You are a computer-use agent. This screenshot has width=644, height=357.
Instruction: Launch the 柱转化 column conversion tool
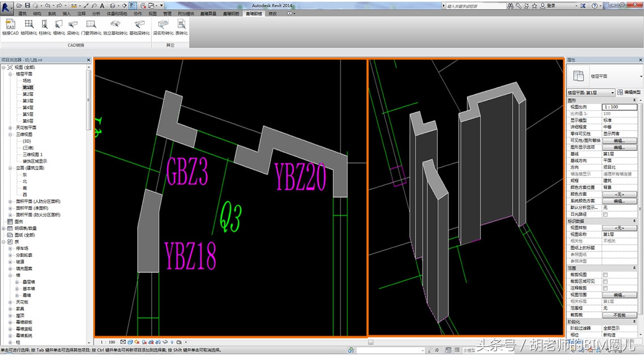pos(44,26)
